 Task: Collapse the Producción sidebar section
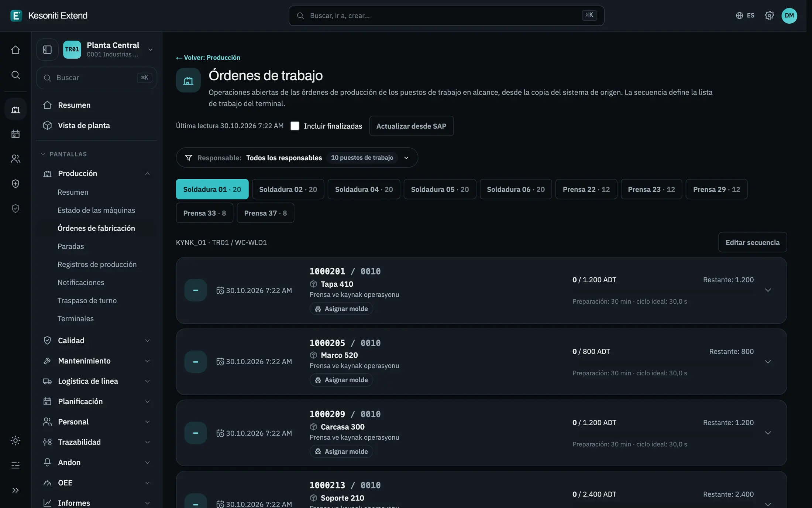pos(97,174)
